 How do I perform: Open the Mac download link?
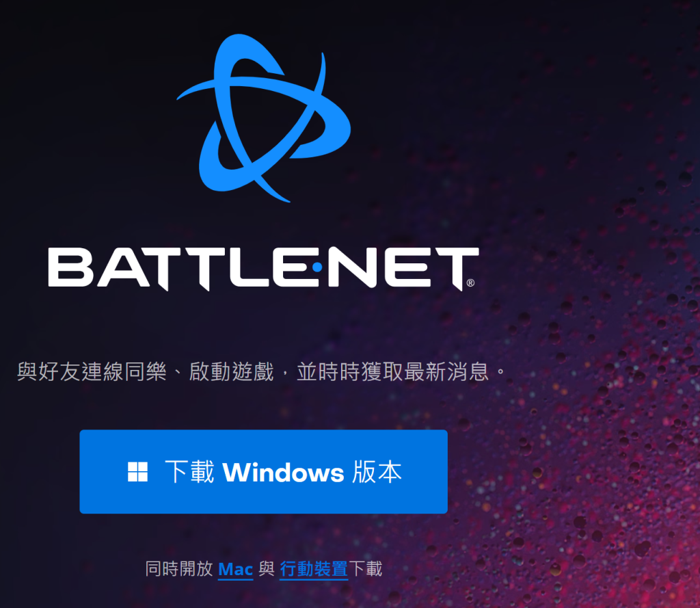236,569
